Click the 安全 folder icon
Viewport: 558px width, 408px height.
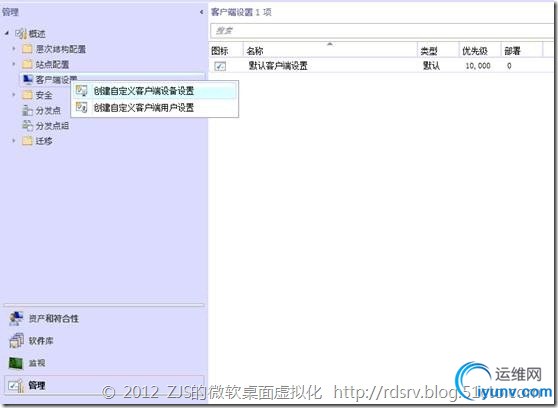click(x=27, y=95)
